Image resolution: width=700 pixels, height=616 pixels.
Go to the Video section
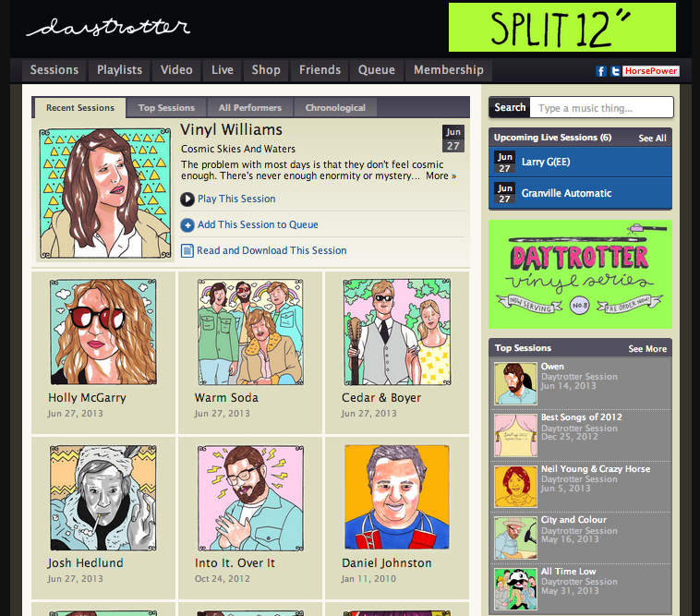pyautogui.click(x=176, y=70)
